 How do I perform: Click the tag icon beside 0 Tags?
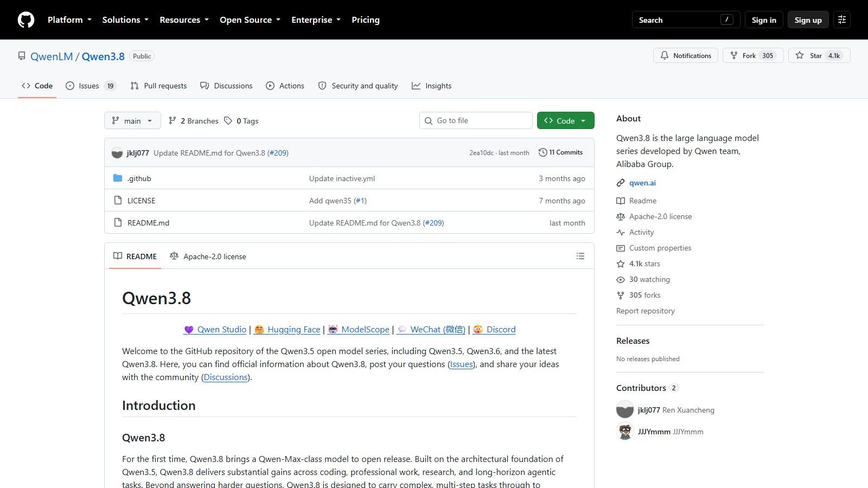(x=228, y=121)
